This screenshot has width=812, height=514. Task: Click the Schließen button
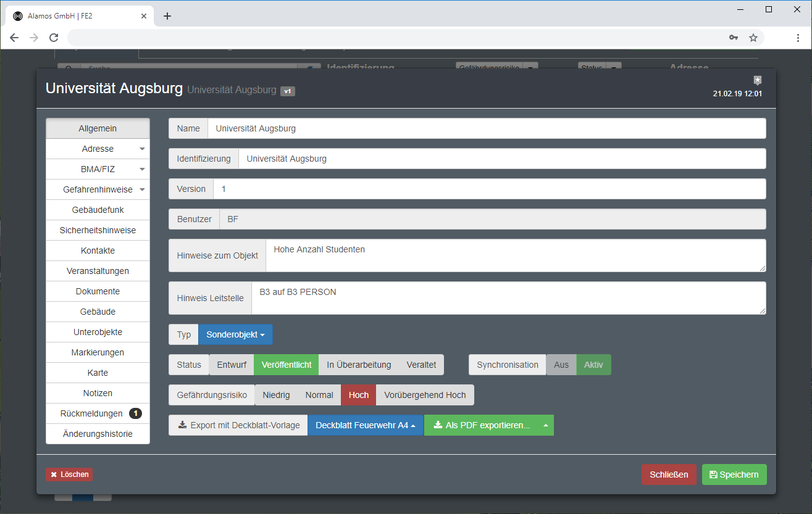pyautogui.click(x=669, y=475)
